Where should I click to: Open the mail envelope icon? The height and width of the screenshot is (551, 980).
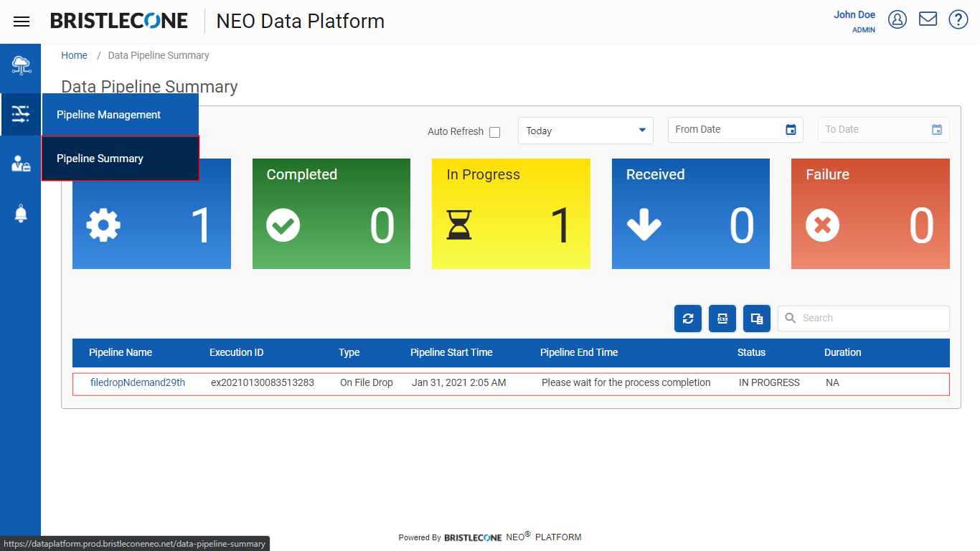click(928, 19)
